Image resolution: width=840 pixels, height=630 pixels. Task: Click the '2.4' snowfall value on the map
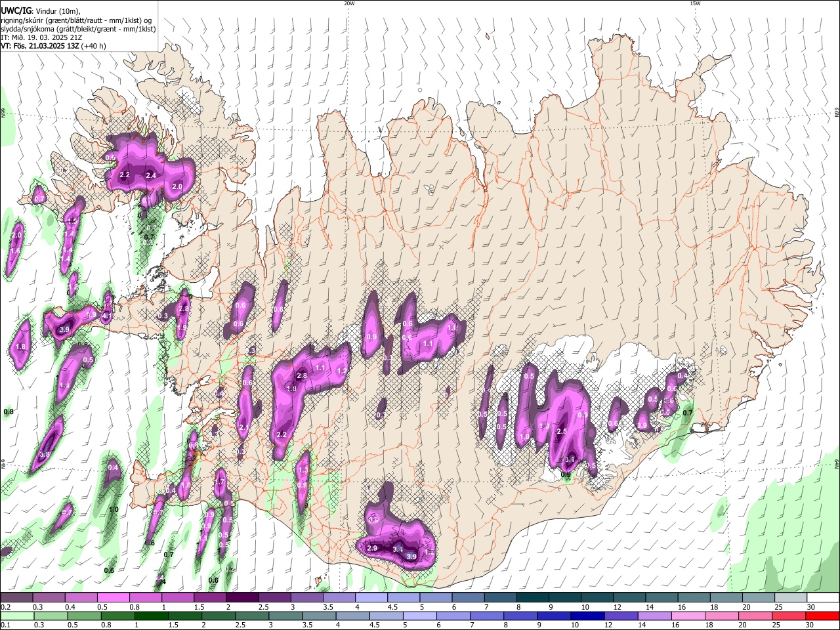pos(151,175)
